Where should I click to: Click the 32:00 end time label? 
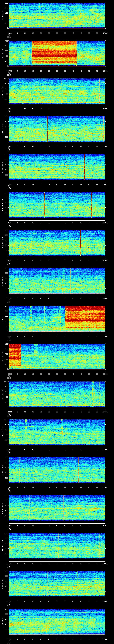pos(105,601)
